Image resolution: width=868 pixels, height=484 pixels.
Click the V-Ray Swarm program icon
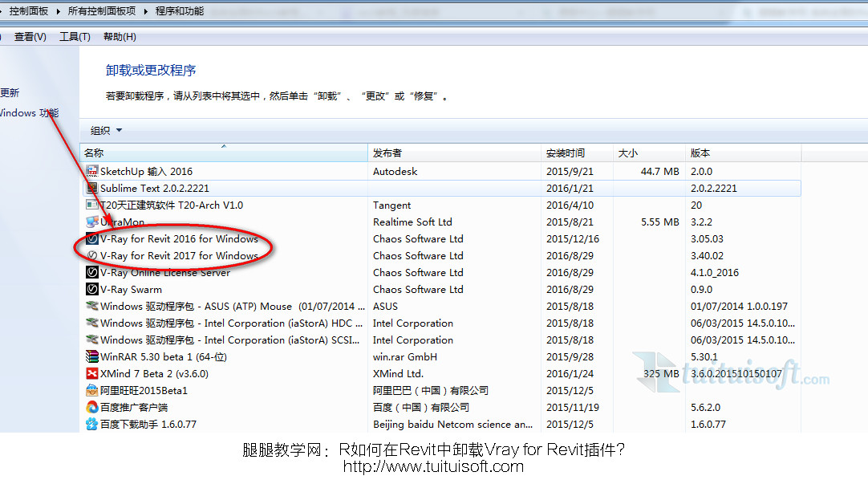pos(92,289)
